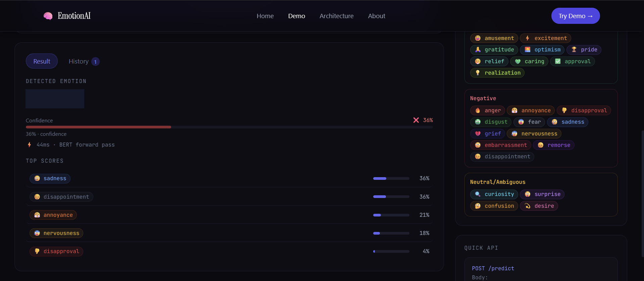
Task: Click the red X icon beside confidence percentage
Action: click(x=416, y=120)
